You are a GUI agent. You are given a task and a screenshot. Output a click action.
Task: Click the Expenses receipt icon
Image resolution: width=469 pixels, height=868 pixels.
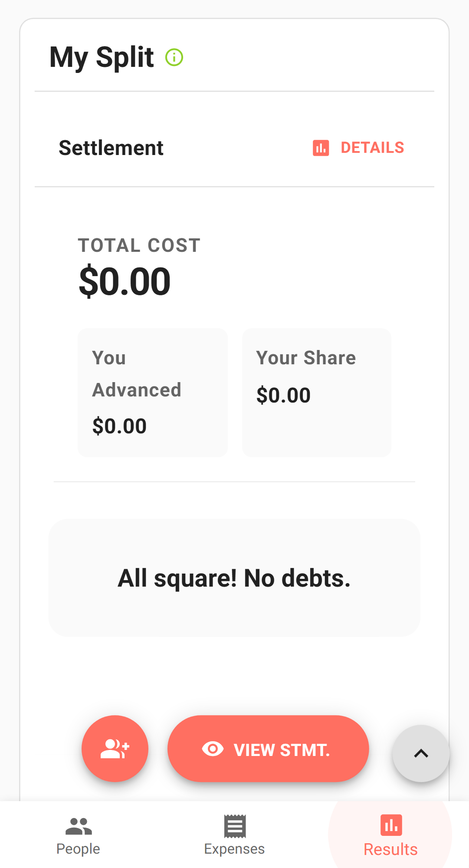coord(235,826)
